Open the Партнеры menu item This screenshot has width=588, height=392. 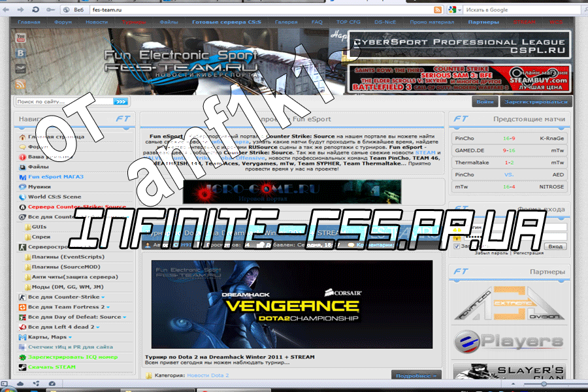(483, 22)
